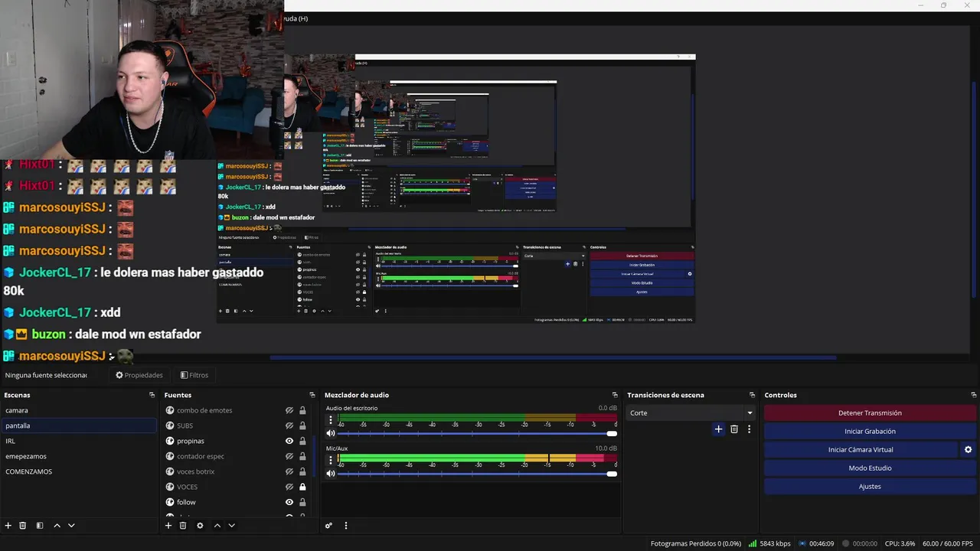
Task: Click Iniciar Grabación button
Action: [x=870, y=431]
